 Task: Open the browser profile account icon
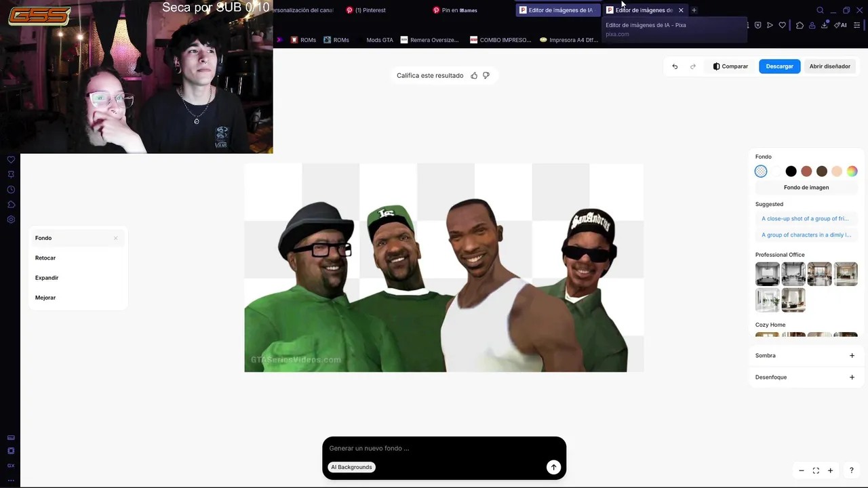click(x=812, y=25)
